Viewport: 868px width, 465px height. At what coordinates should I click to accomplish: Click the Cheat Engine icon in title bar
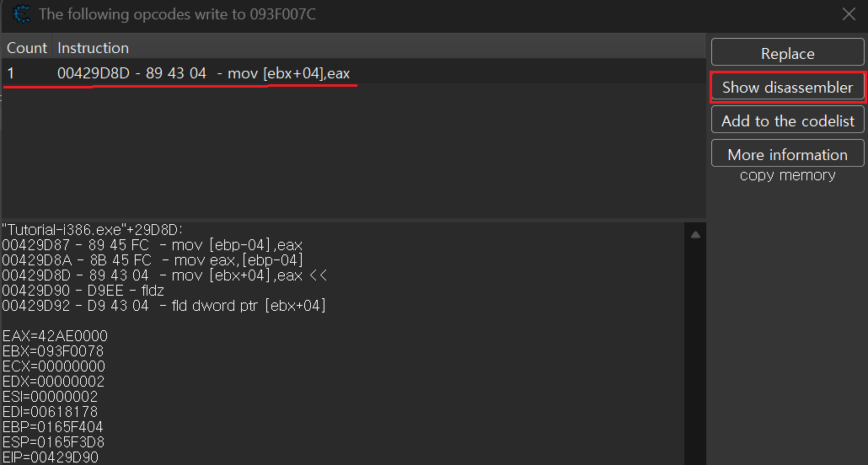21,14
